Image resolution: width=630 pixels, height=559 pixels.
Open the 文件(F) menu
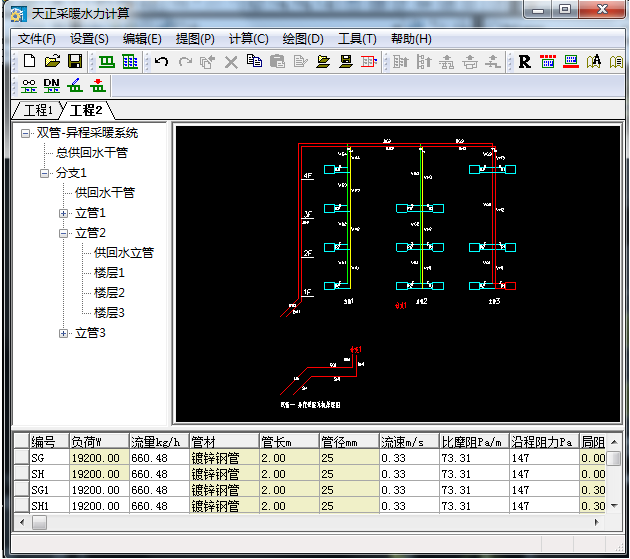[37, 39]
